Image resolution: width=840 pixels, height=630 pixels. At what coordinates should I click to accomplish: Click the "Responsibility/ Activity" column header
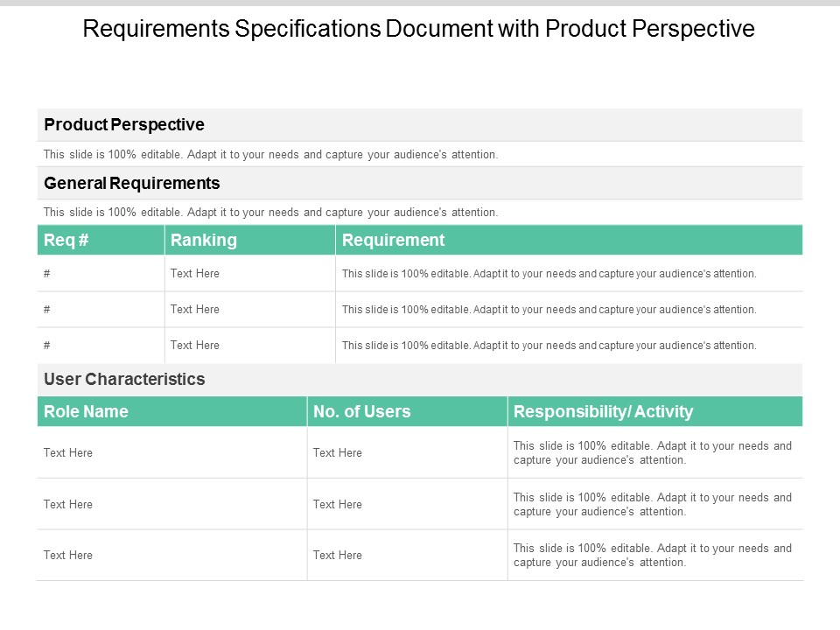click(655, 411)
